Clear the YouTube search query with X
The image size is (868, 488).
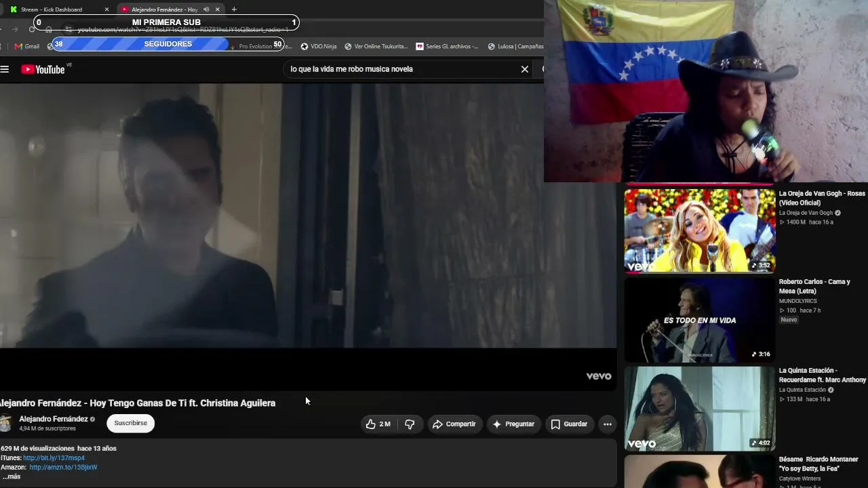click(x=524, y=69)
